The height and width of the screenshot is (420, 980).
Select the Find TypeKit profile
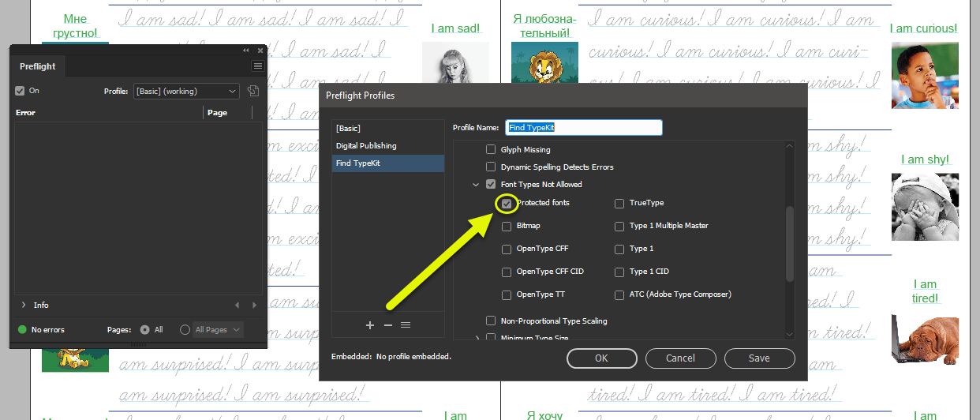tap(387, 163)
